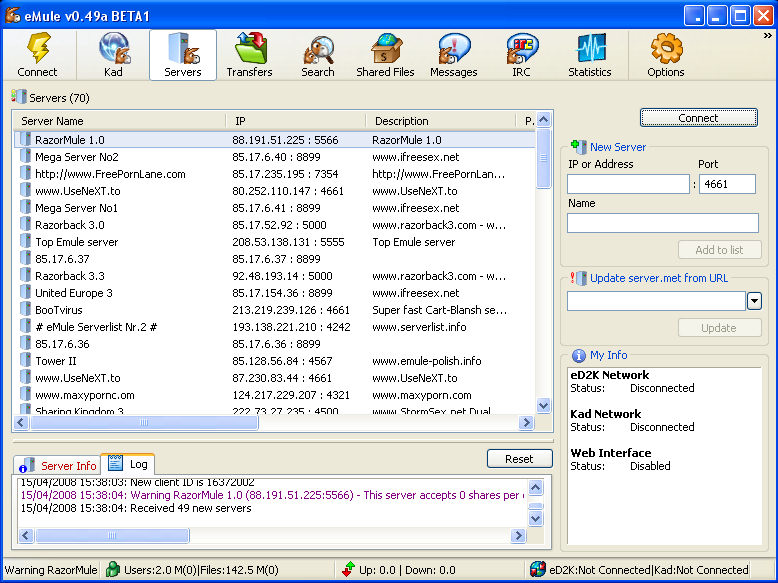Click the eD2K connection globe status icon
The width and height of the screenshot is (778, 583).
click(538, 569)
